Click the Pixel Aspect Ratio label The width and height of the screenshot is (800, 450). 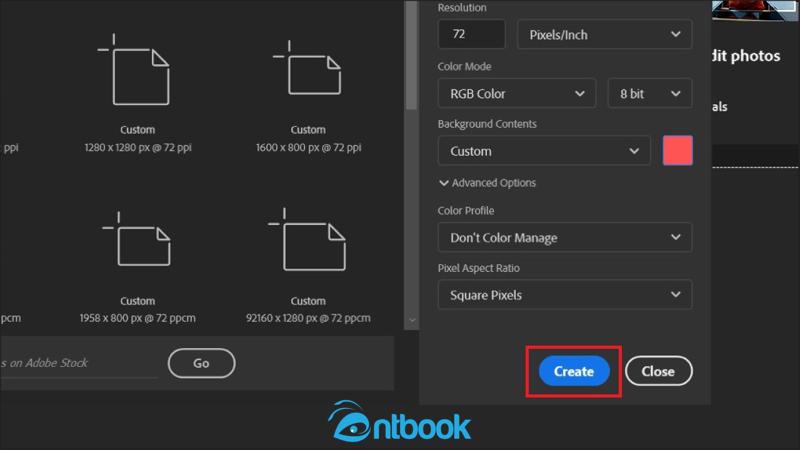479,268
